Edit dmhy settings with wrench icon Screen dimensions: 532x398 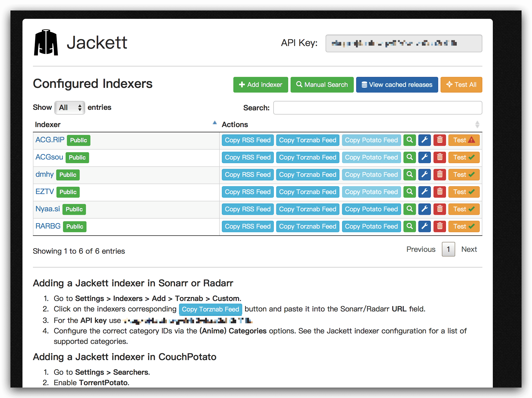click(x=424, y=175)
